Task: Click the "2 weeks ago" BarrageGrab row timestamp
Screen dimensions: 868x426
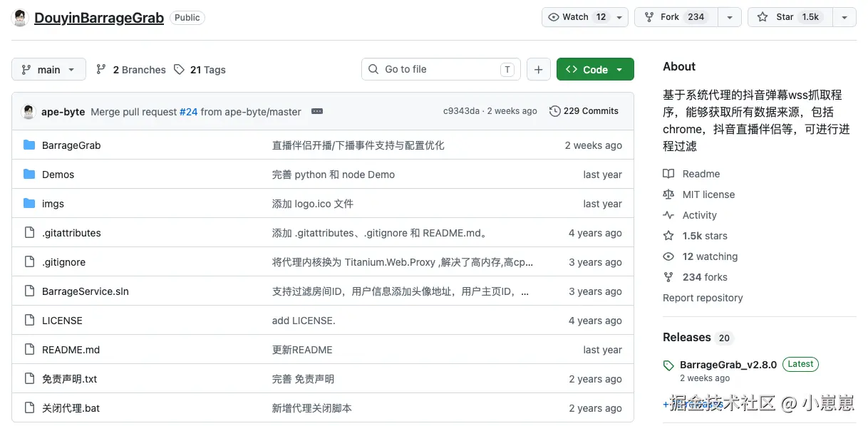Action: (594, 145)
